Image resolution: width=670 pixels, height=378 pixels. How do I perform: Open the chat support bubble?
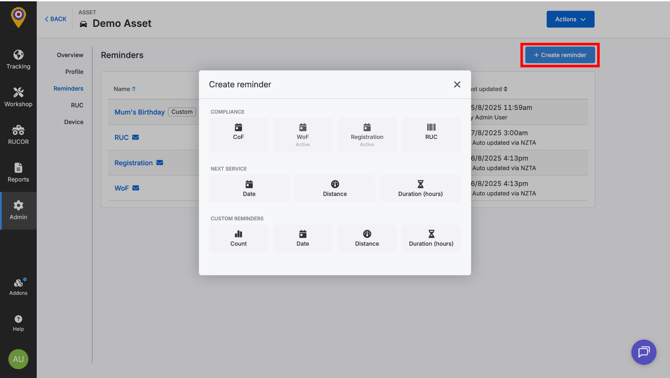point(644,352)
